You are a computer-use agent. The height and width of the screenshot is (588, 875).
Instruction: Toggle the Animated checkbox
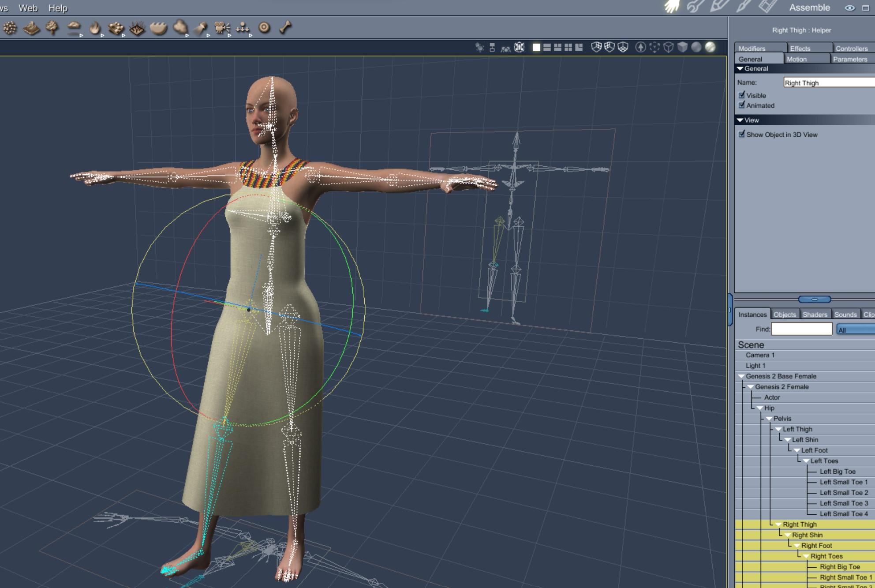coord(742,105)
